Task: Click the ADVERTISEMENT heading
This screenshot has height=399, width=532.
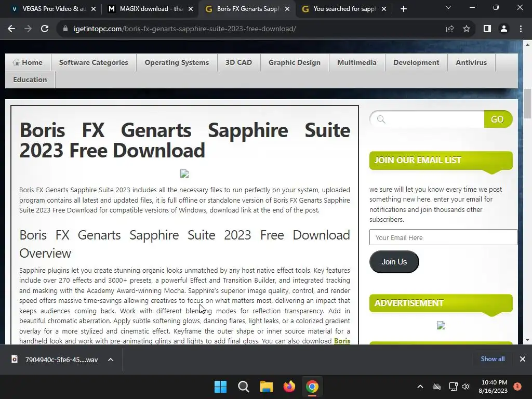Action: click(409, 303)
